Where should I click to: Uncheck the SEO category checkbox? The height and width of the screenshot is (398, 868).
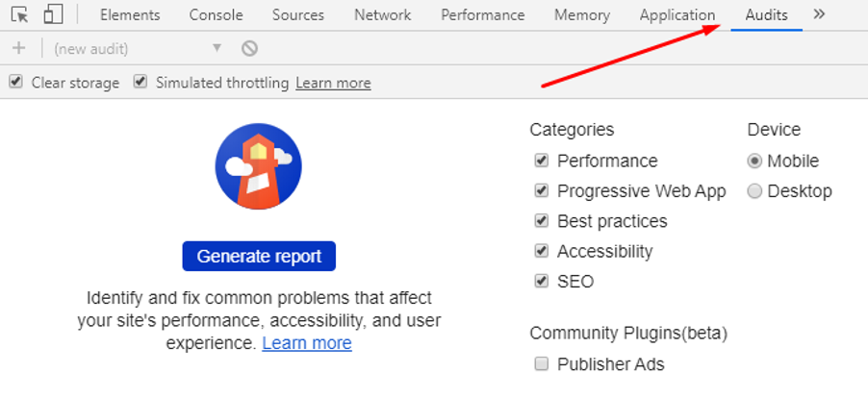click(542, 281)
